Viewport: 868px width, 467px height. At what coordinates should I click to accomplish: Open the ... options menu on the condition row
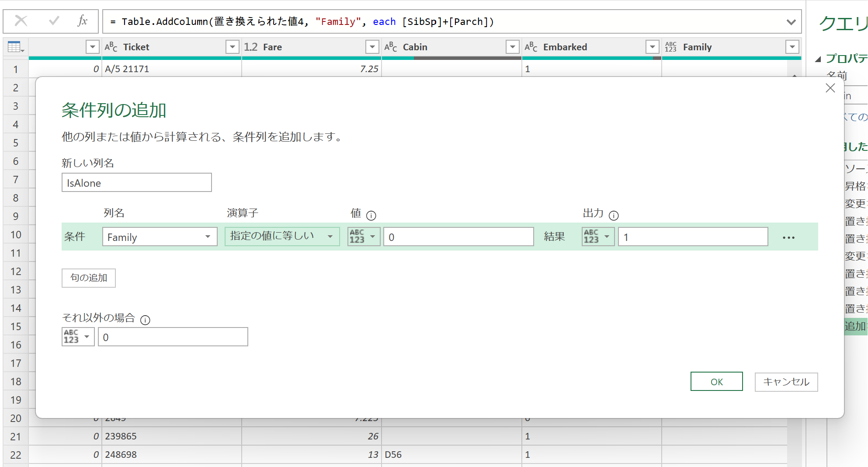click(x=788, y=237)
